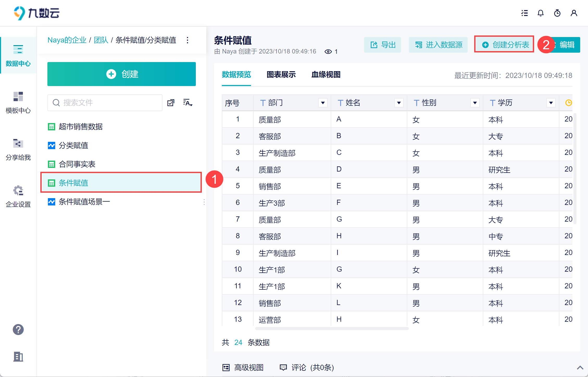Switch to the 图表展示 tab
Image resolution: width=588 pixels, height=377 pixels.
click(x=281, y=75)
